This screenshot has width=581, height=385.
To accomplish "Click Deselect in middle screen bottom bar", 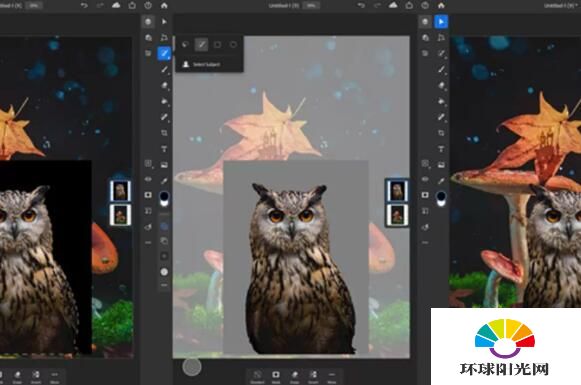I will (257, 377).
